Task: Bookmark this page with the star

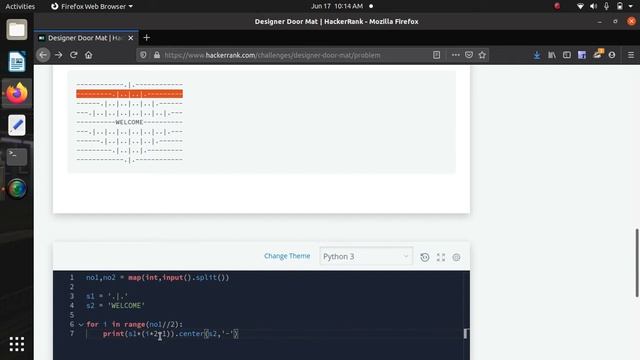Action: coord(482,55)
